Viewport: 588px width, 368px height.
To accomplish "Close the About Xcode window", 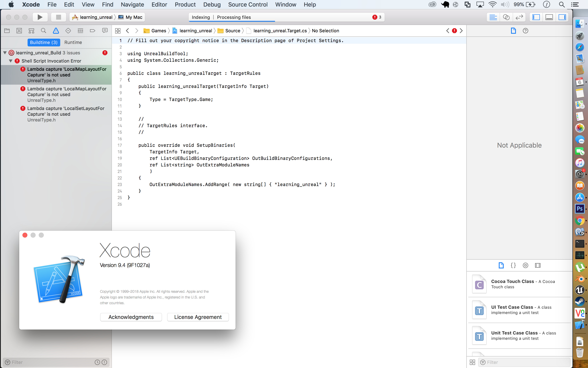I will click(25, 235).
